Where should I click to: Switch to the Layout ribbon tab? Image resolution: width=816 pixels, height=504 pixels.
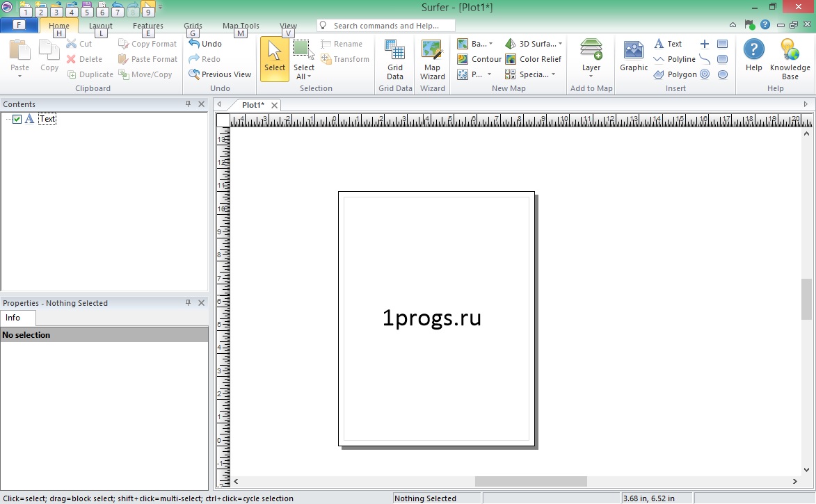tap(100, 26)
